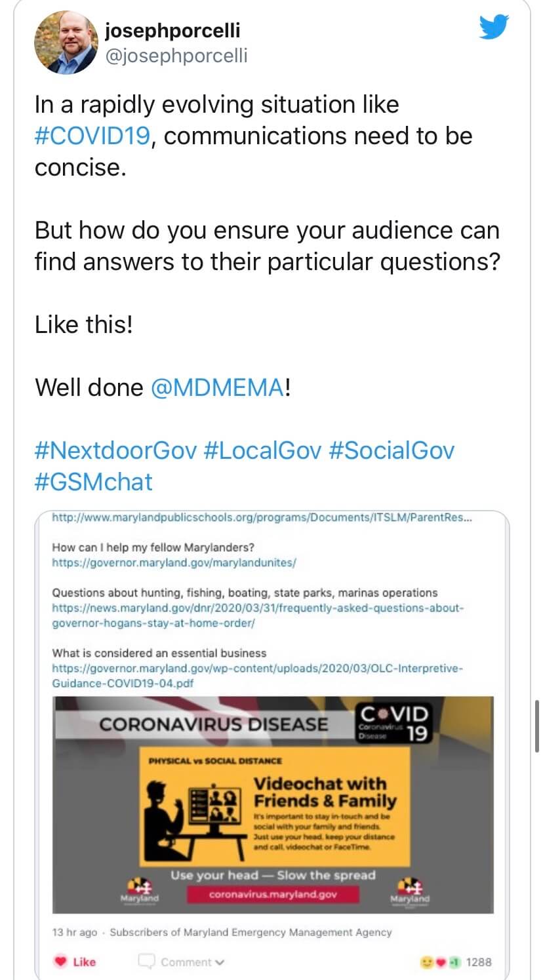Open the #SocialGov hashtag
Image resolution: width=543 pixels, height=980 pixels.
[x=391, y=450]
